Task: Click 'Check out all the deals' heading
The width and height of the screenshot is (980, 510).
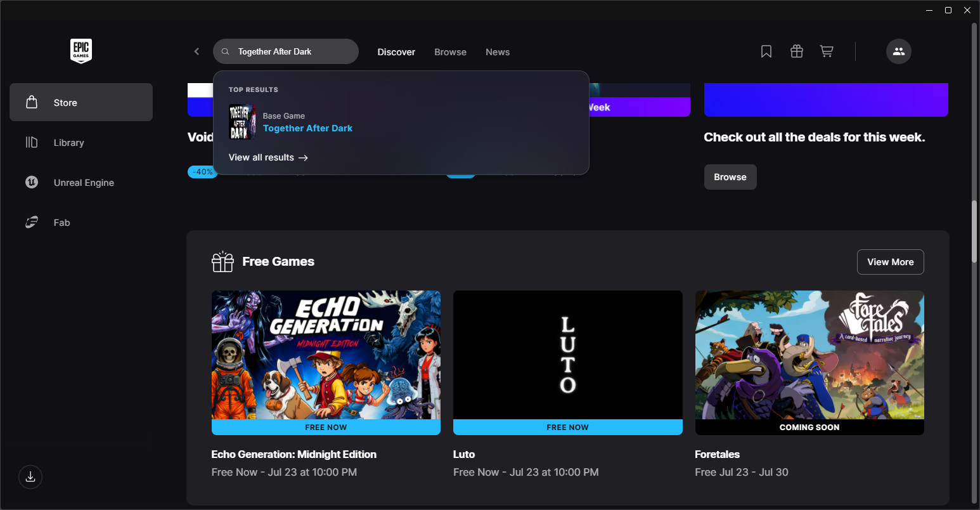Action: [814, 137]
